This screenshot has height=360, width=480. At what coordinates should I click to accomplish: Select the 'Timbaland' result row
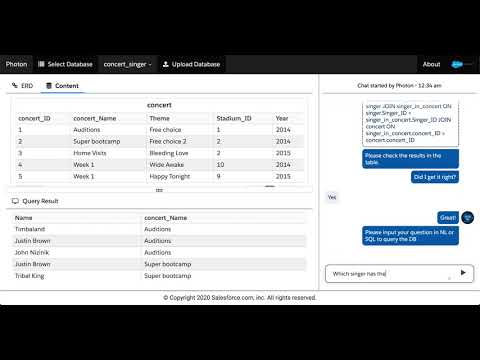tap(159, 229)
